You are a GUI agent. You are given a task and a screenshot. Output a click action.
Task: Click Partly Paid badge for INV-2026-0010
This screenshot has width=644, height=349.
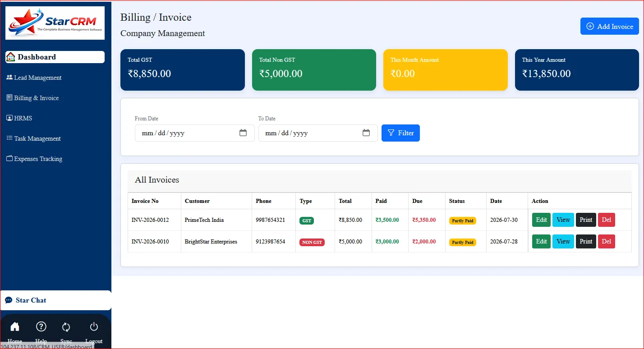pos(463,243)
